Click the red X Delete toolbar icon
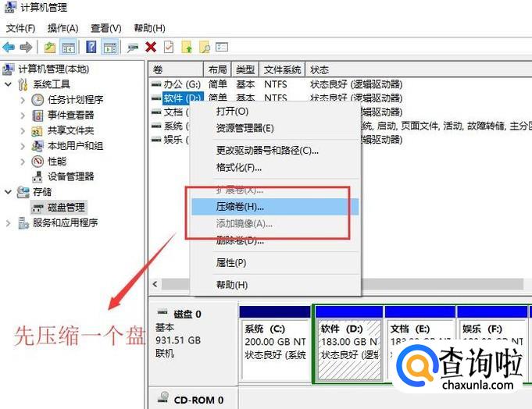 151,47
